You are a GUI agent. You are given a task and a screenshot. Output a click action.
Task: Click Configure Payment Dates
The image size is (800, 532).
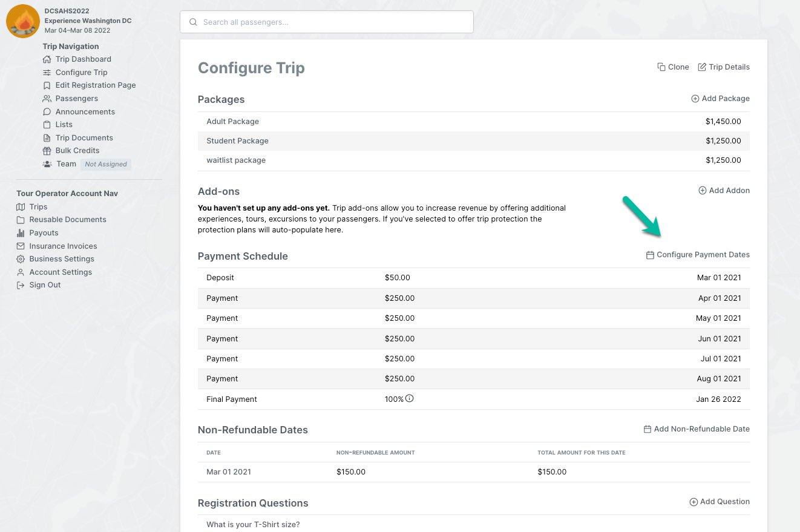click(698, 255)
